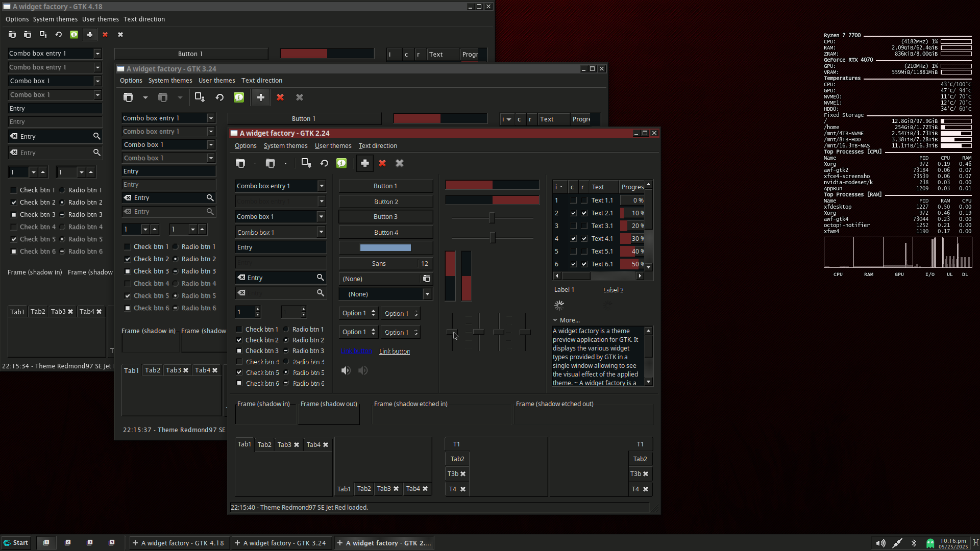Toggle checkbox in row 3 of tree view

tap(573, 226)
